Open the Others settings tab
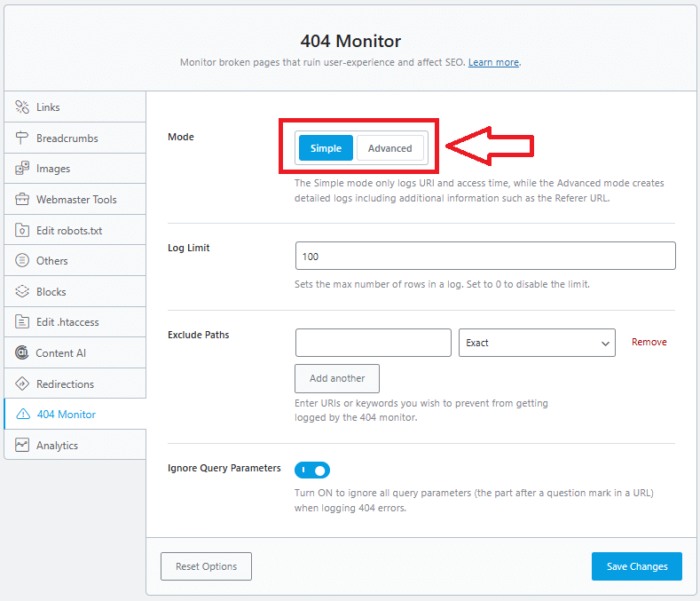Screen dimensions: 700x601 [x=52, y=261]
